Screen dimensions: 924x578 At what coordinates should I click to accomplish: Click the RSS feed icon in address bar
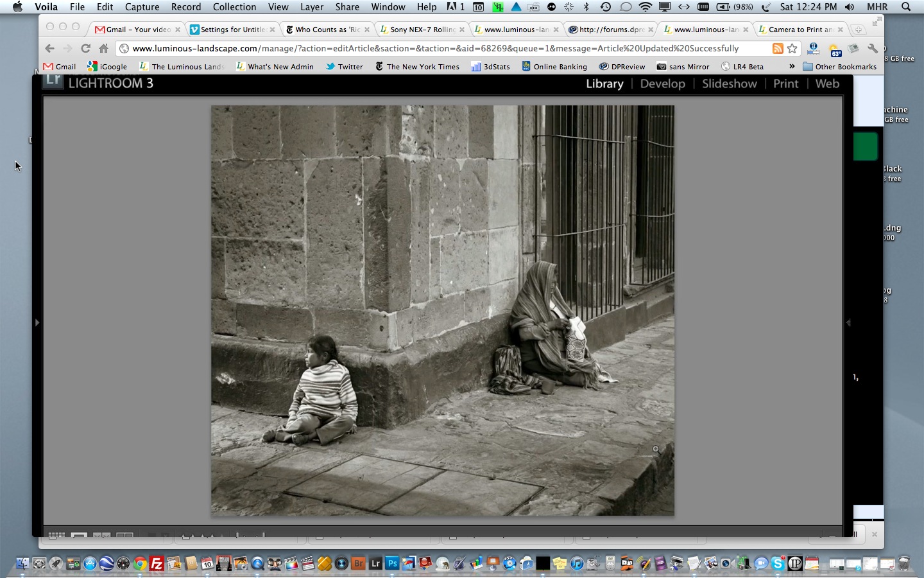click(777, 48)
